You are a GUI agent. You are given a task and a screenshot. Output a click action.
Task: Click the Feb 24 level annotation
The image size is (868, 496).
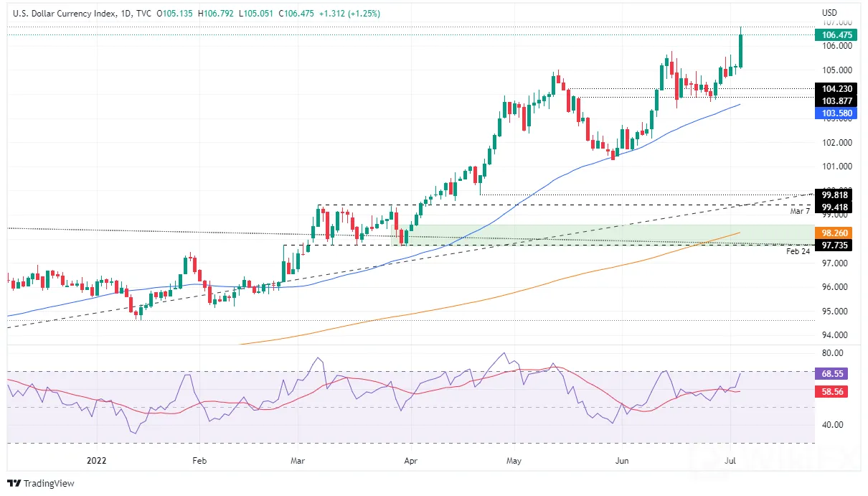point(798,252)
